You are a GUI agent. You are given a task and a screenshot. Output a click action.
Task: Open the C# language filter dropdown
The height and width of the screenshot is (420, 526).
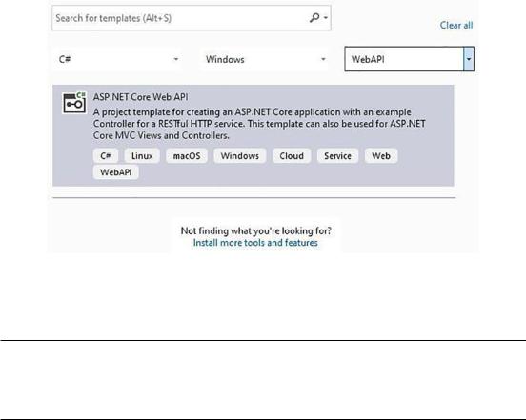pyautogui.click(x=117, y=59)
